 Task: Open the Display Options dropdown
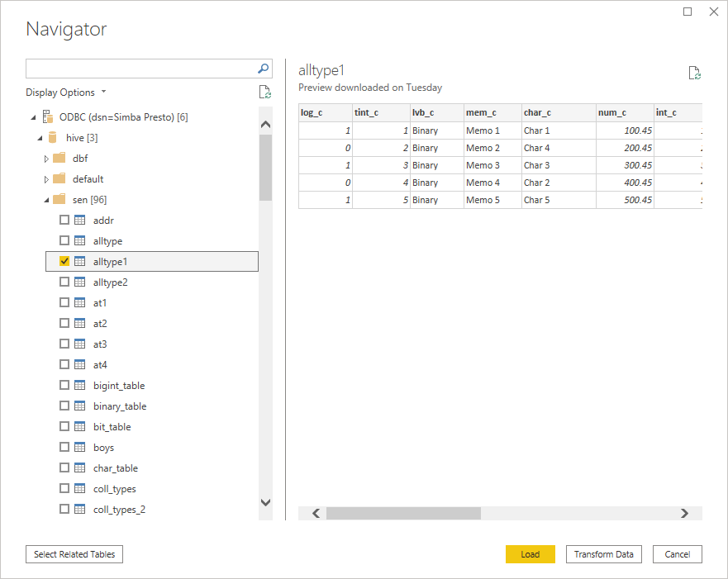(x=65, y=93)
